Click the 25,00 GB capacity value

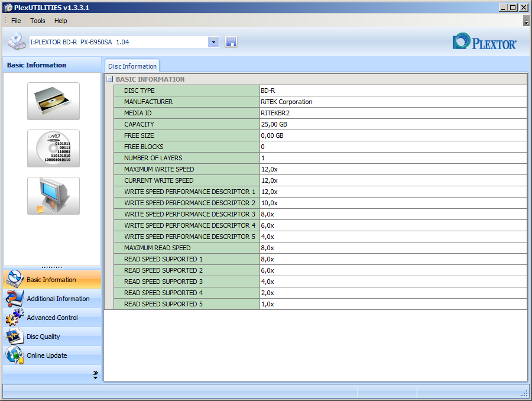pyautogui.click(x=393, y=124)
